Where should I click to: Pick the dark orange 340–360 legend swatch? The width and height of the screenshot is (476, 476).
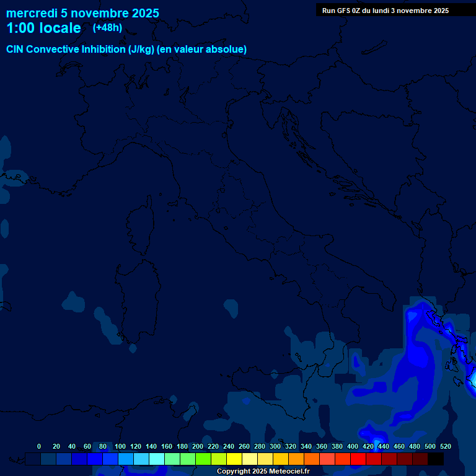pos(312,459)
